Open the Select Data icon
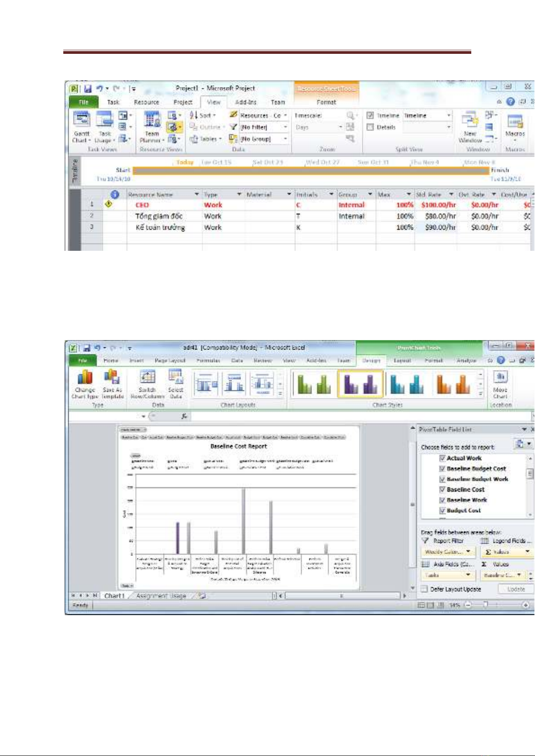Image resolution: width=535 pixels, height=756 pixels. (x=175, y=378)
